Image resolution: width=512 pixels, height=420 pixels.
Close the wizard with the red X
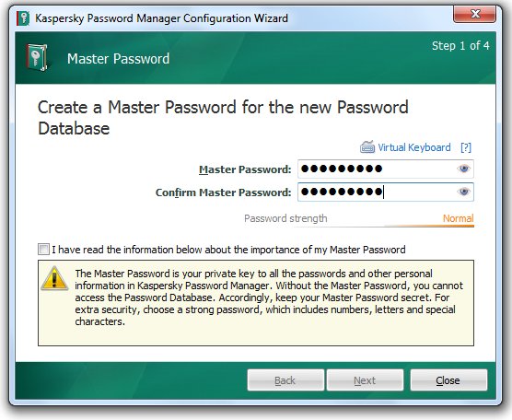point(475,14)
